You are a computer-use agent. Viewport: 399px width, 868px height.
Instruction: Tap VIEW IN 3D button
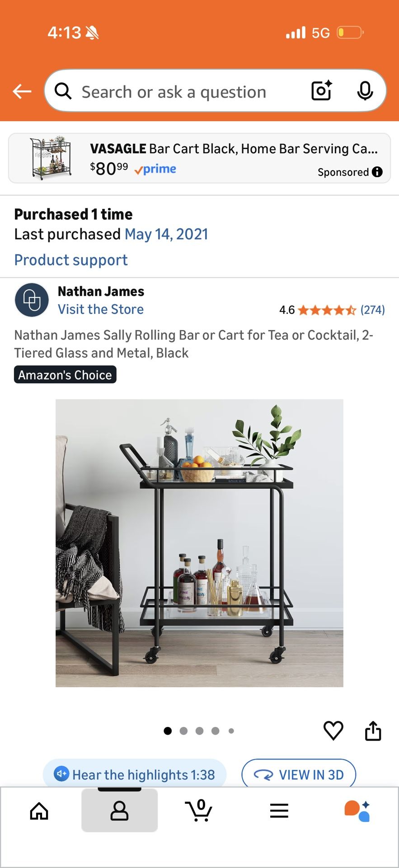(299, 774)
